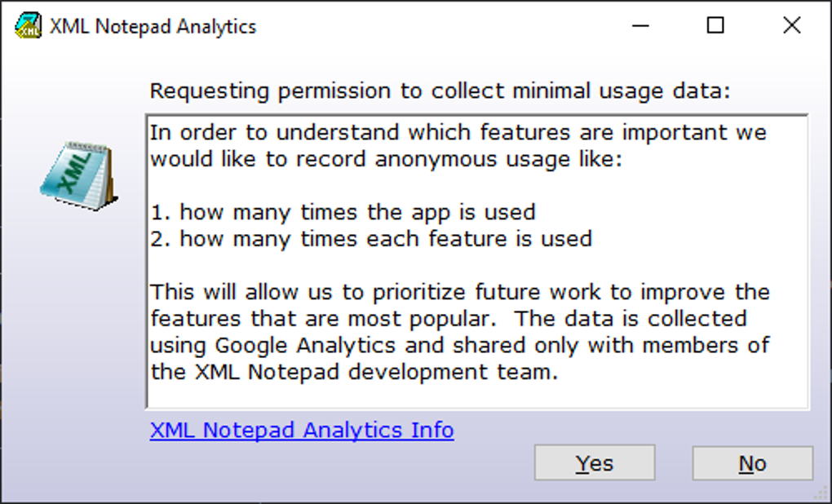Image resolution: width=832 pixels, height=504 pixels.
Task: Close the analytics permission dialog
Action: pos(791,26)
